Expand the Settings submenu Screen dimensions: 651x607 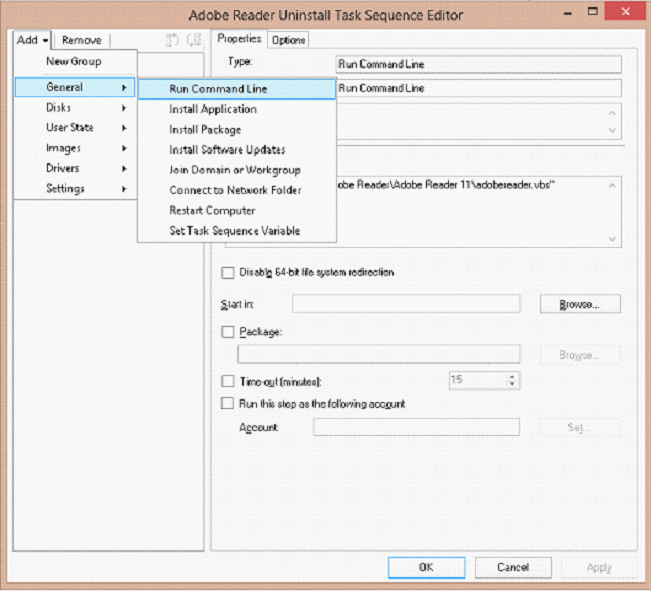[x=75, y=188]
